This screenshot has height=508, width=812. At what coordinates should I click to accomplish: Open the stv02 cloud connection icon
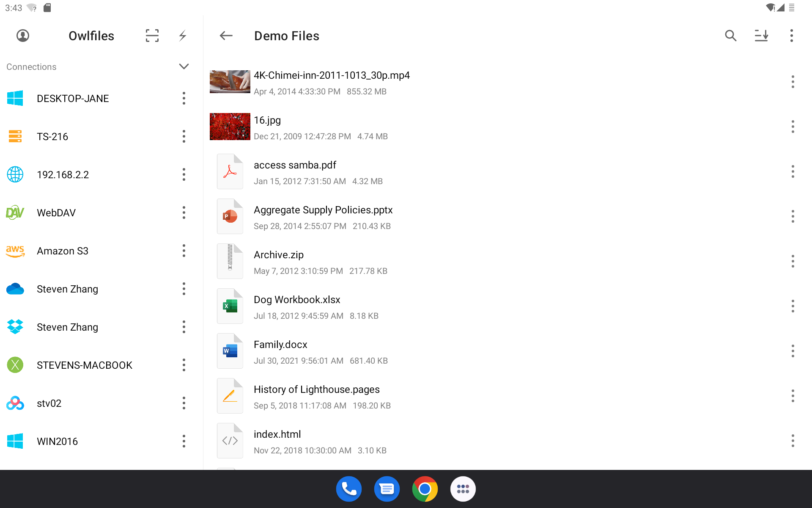point(15,403)
